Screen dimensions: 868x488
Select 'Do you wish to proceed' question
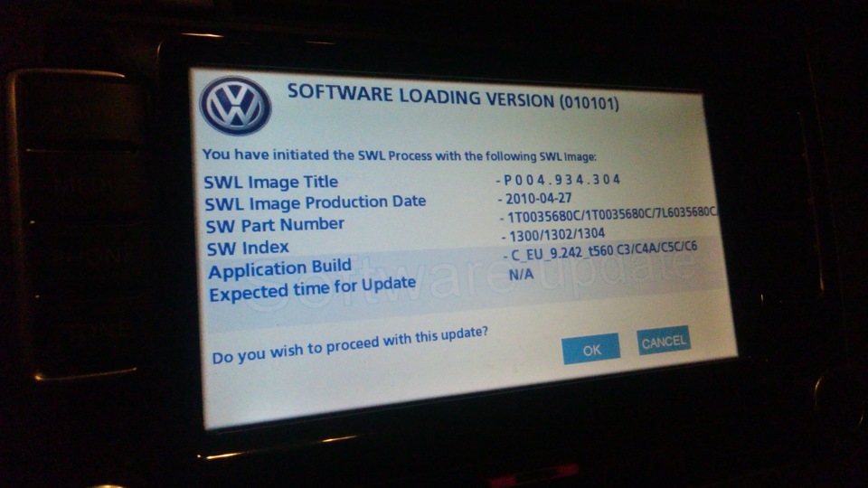click(x=350, y=346)
